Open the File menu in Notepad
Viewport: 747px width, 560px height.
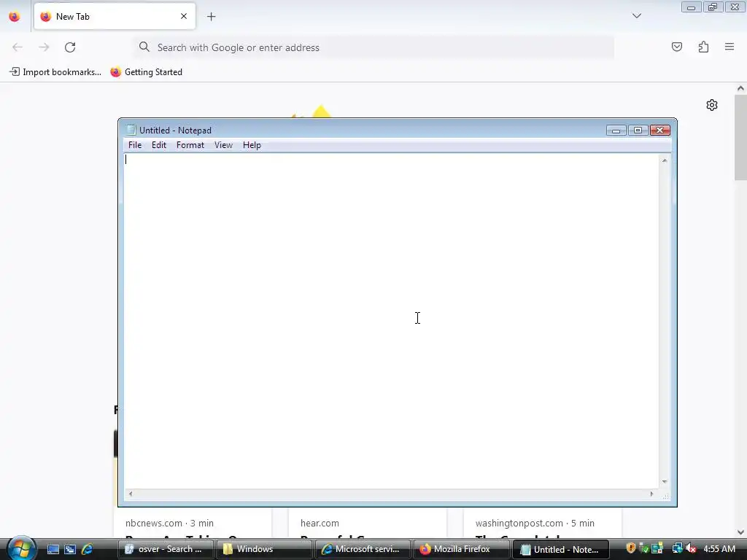coord(135,145)
